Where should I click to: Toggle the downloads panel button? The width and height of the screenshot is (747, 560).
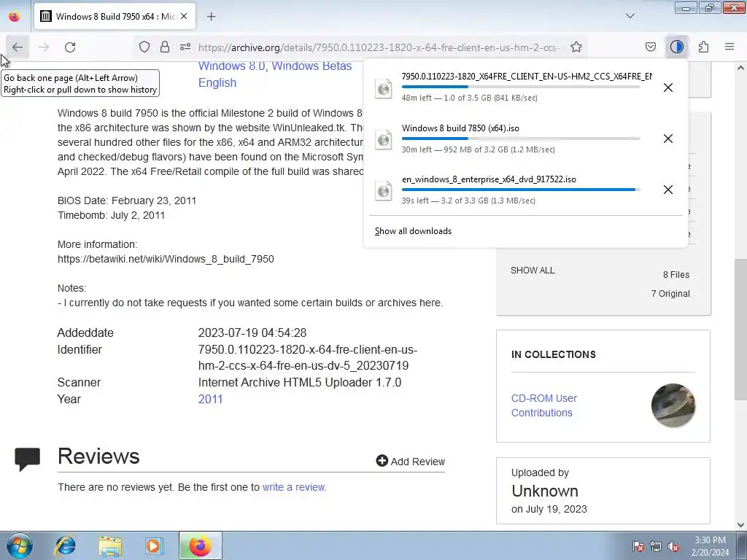point(677,47)
